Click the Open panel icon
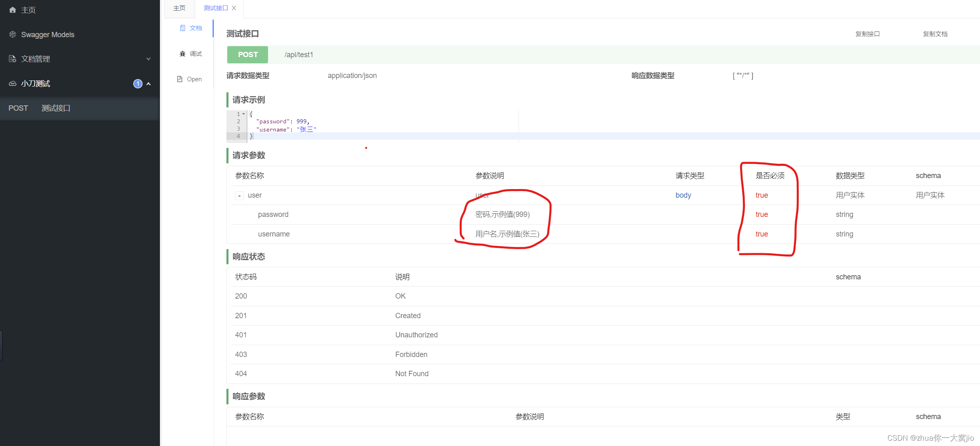Screen dimensions: 980x446 coord(189,79)
